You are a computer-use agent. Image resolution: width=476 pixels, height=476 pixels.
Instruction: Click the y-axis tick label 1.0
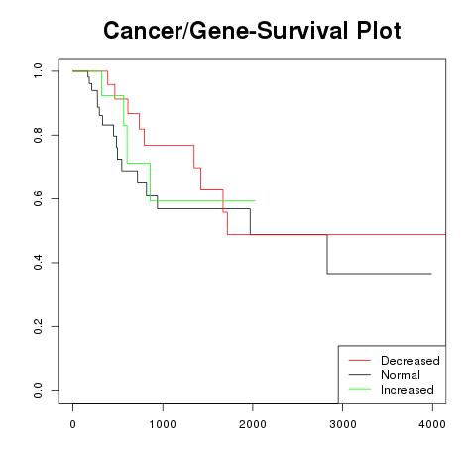(38, 71)
